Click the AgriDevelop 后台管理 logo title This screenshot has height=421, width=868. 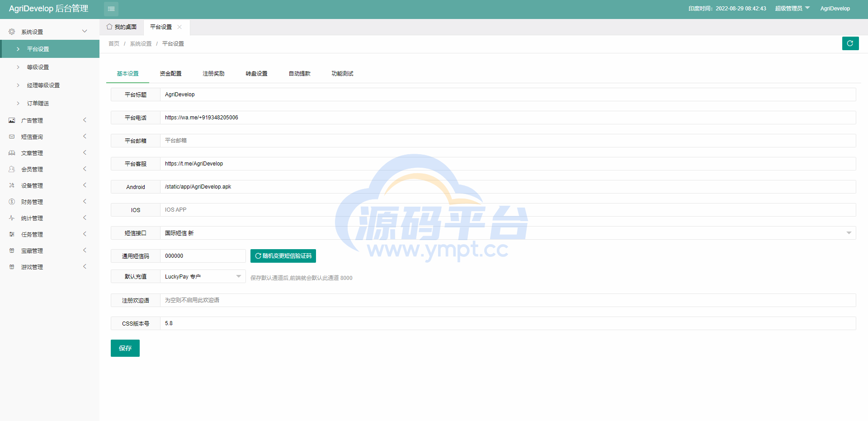pyautogui.click(x=48, y=9)
